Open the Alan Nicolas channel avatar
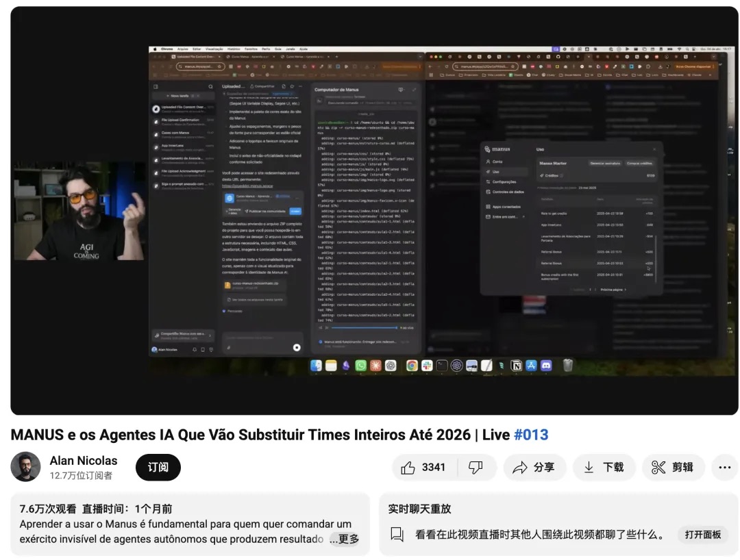Screen dimensions: 740x560 (x=25, y=467)
